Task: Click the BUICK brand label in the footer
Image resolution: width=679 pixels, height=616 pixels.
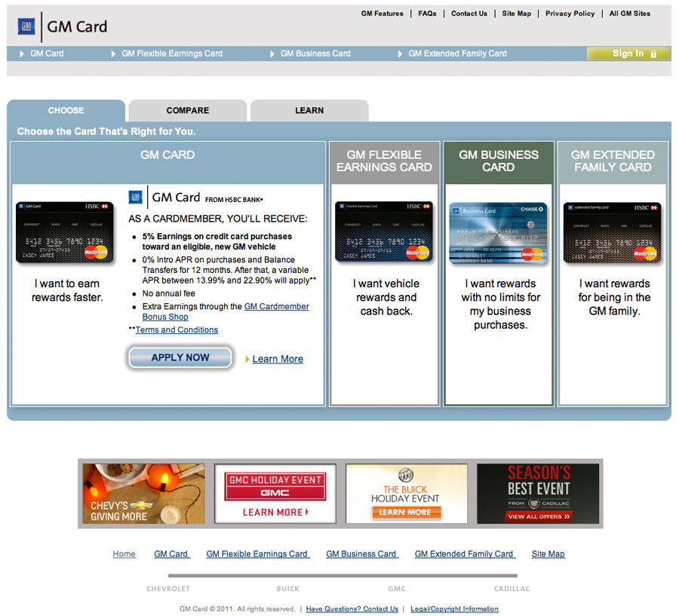Action: (287, 589)
